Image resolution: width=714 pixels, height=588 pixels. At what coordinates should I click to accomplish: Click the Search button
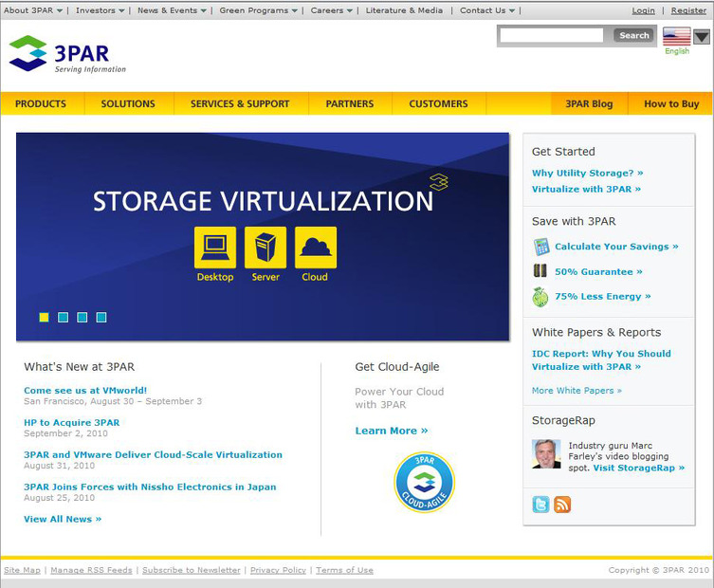click(633, 35)
